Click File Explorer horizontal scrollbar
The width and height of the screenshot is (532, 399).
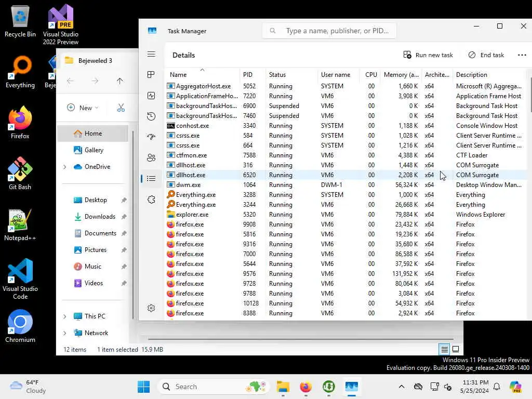click(301, 339)
